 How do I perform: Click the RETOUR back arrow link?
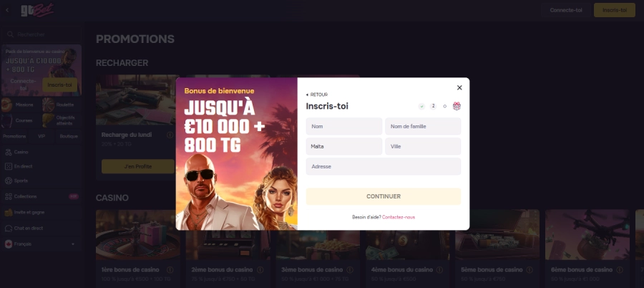click(x=317, y=95)
